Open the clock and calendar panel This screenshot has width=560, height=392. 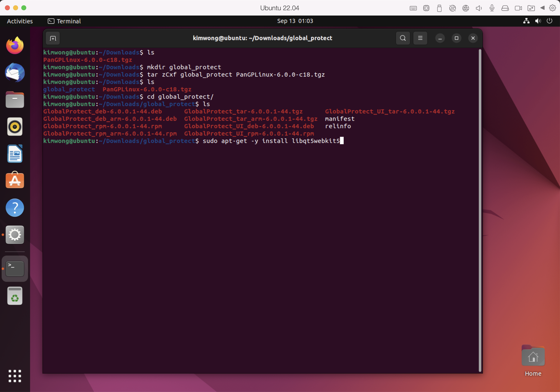[x=295, y=21]
